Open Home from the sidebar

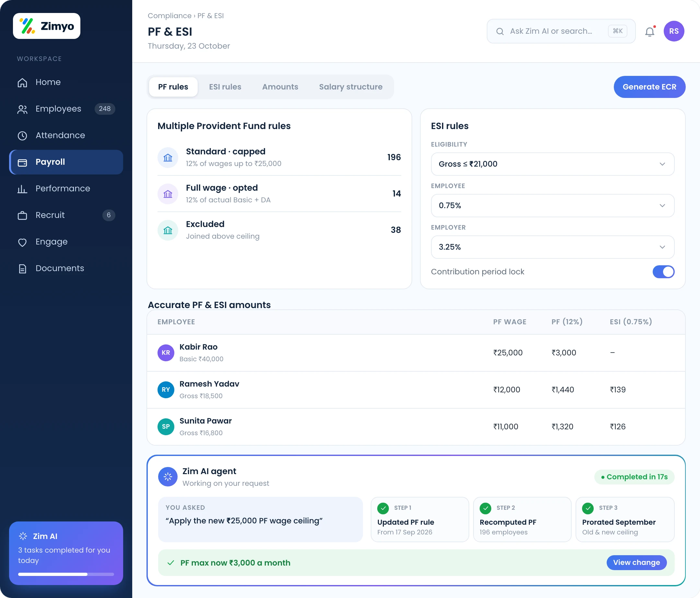pos(66,82)
